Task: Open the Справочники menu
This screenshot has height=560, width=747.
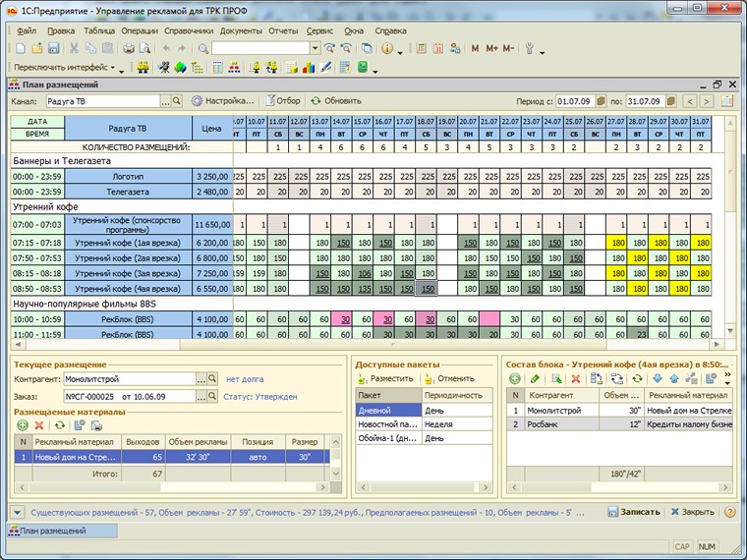Action: [189, 30]
